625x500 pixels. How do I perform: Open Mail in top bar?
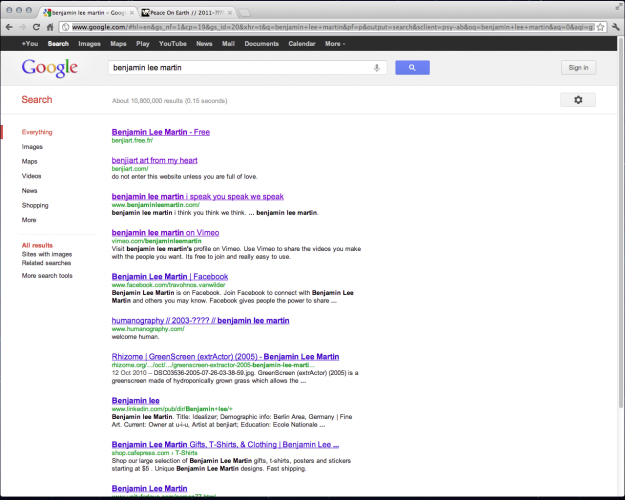[x=228, y=43]
